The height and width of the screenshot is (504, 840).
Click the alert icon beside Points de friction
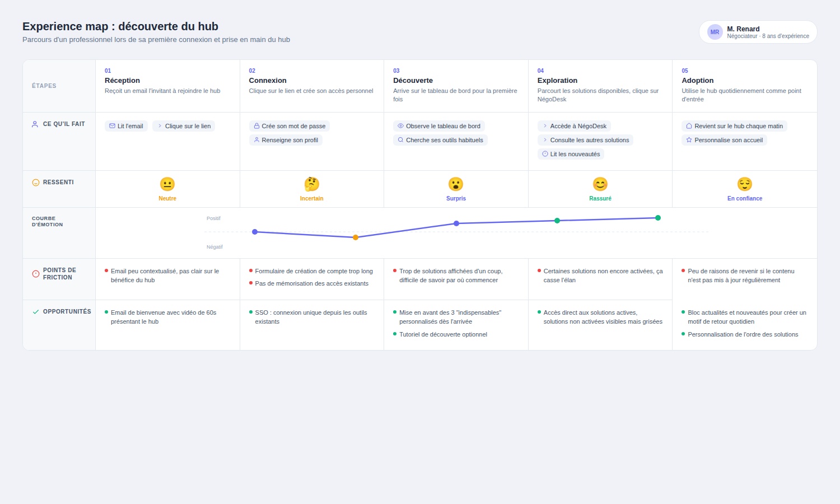pyautogui.click(x=36, y=274)
